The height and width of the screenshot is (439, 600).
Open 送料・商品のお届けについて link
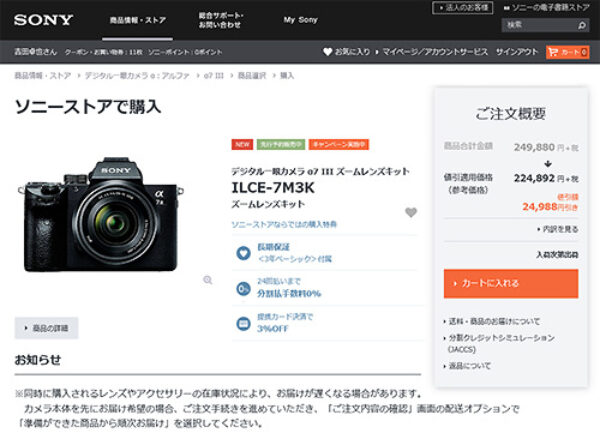click(x=492, y=321)
